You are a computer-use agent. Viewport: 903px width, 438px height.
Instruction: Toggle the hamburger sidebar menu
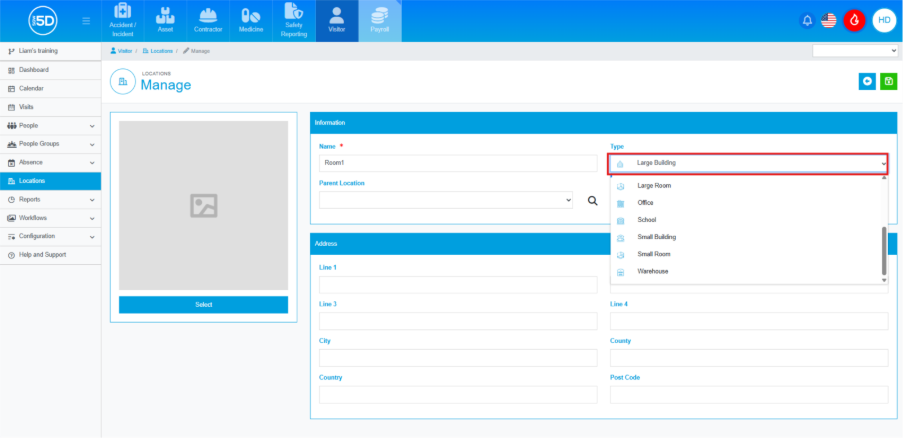click(86, 21)
